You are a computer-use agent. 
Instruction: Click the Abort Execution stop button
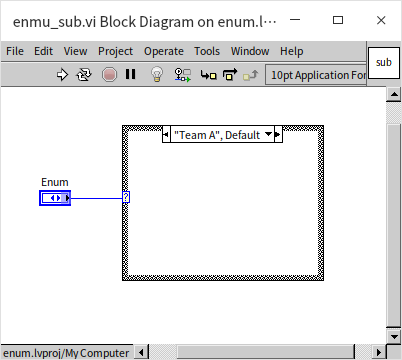109,75
